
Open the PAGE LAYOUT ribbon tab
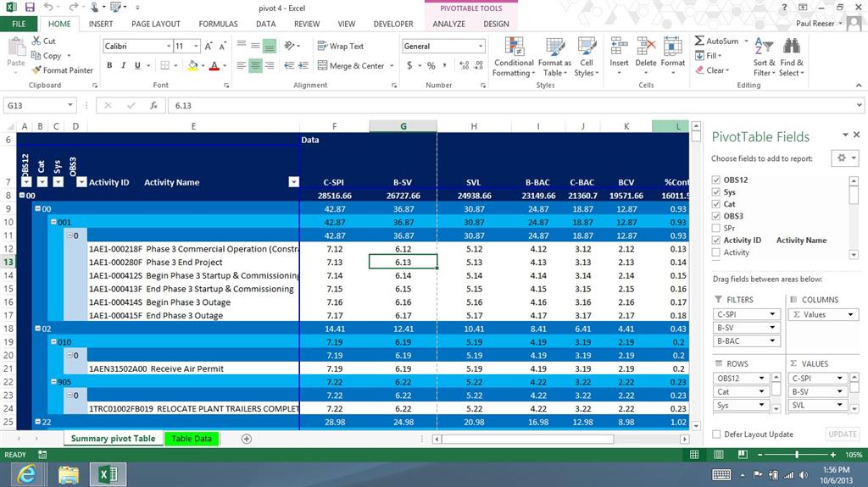tap(155, 24)
